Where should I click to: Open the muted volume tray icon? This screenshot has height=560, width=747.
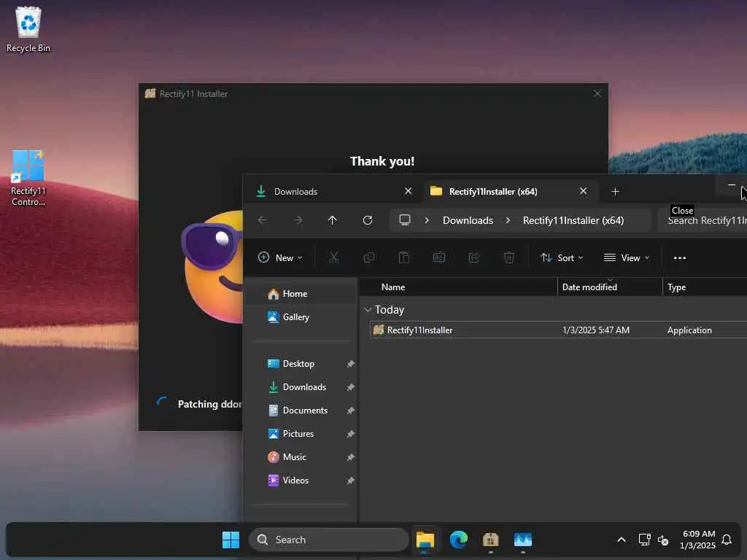(663, 540)
